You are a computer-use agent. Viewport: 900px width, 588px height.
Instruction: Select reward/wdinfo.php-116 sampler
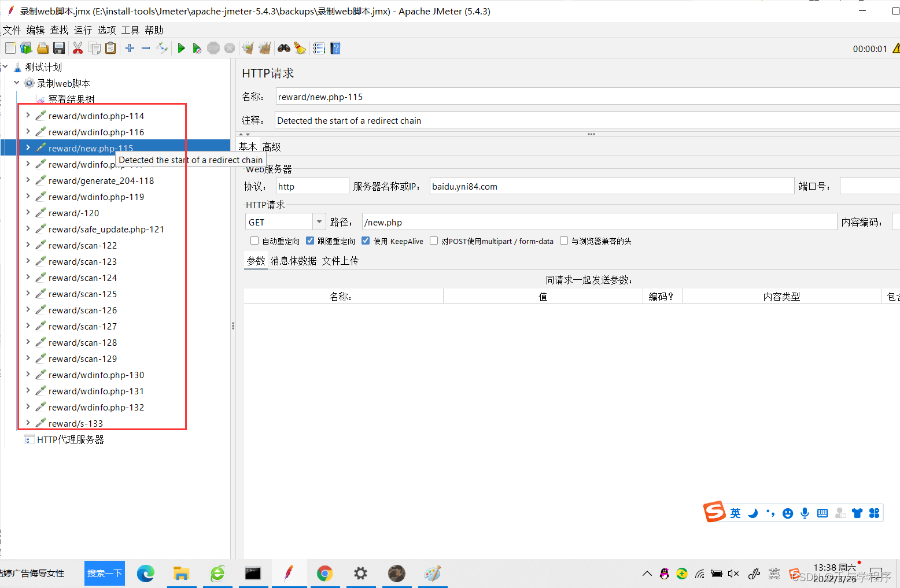[x=96, y=132]
